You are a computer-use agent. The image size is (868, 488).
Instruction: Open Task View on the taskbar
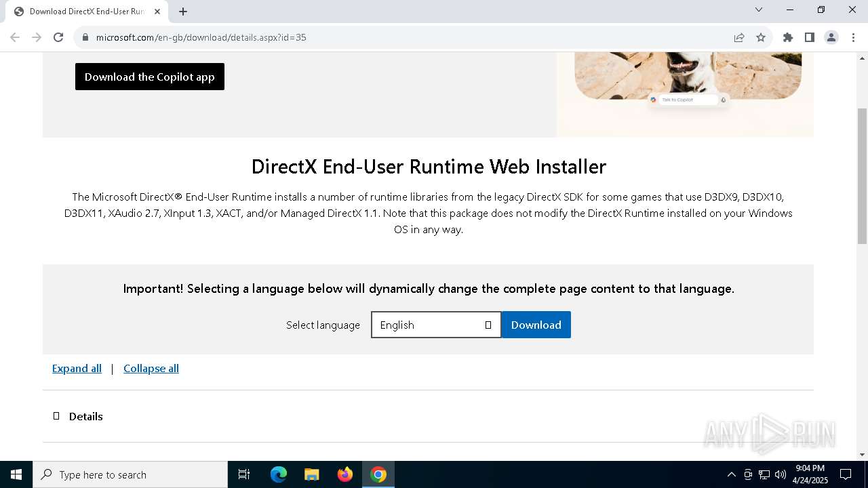(244, 474)
